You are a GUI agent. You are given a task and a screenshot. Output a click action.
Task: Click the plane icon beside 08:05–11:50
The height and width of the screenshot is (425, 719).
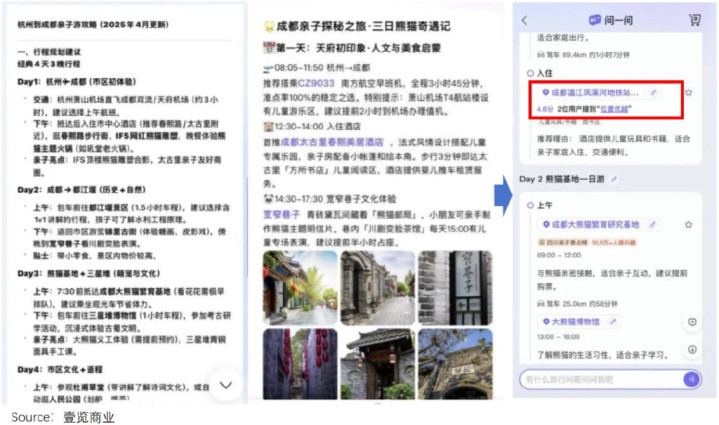pos(268,68)
